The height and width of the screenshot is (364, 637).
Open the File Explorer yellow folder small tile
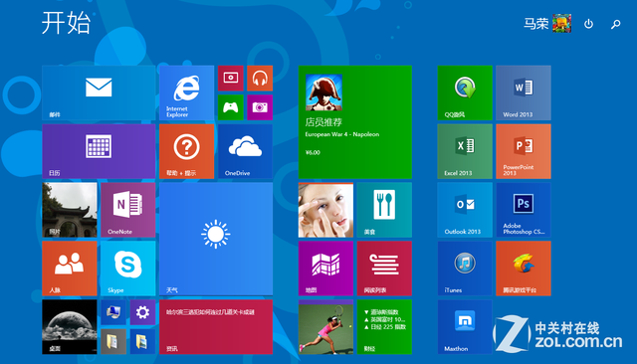142,341
